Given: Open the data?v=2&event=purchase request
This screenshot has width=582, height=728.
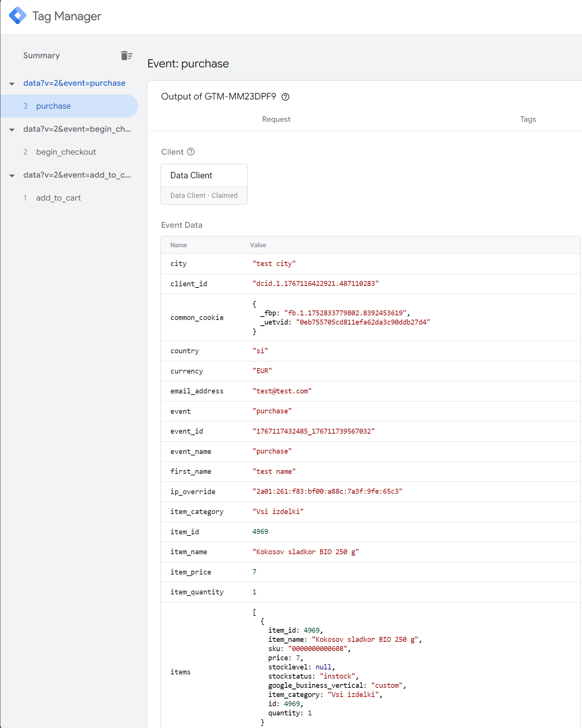Looking at the screenshot, I should click(x=74, y=83).
